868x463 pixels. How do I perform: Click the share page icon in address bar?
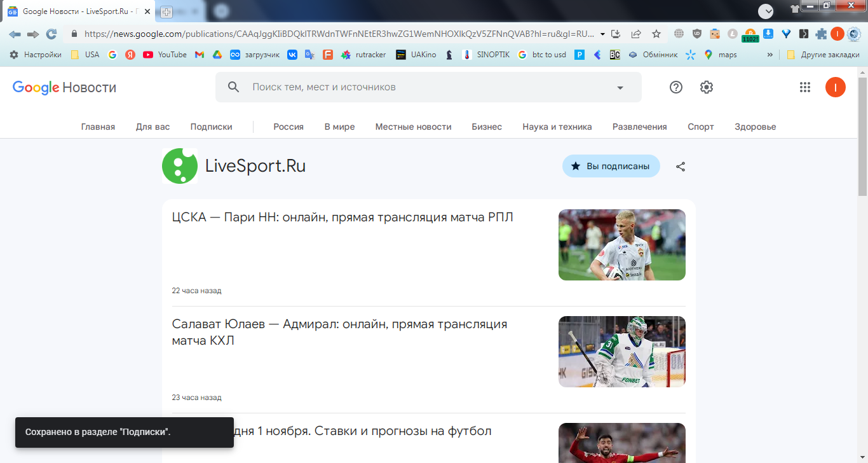636,34
